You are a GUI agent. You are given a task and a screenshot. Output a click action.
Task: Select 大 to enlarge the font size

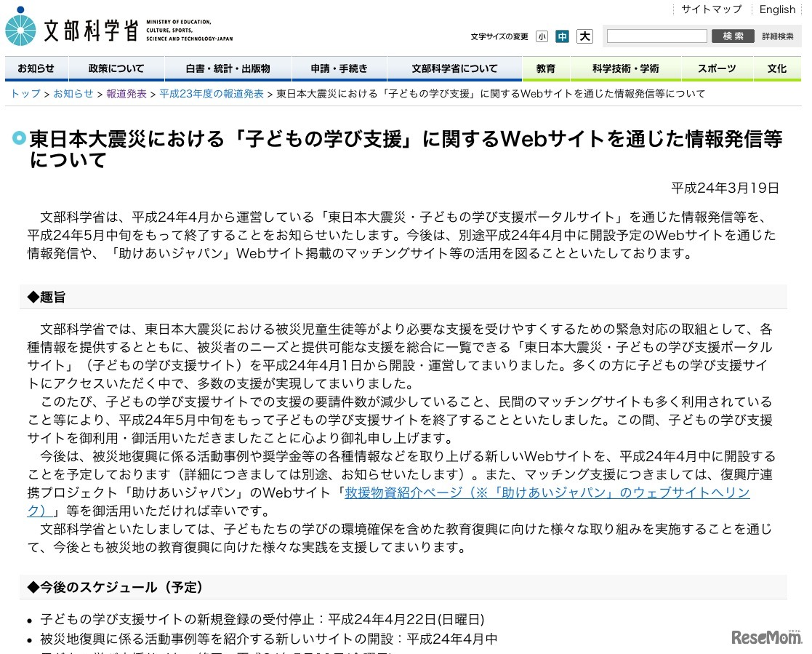584,36
